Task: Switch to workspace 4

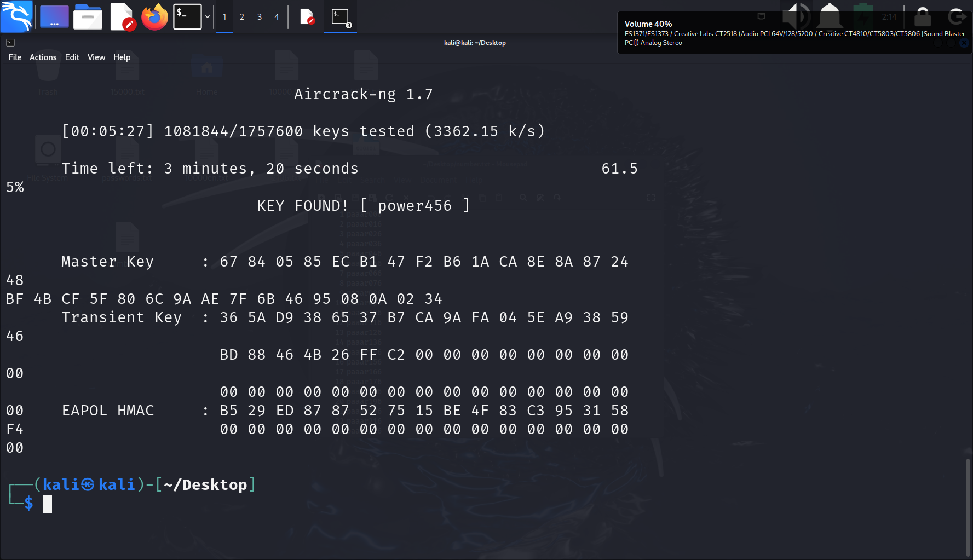Action: tap(277, 17)
